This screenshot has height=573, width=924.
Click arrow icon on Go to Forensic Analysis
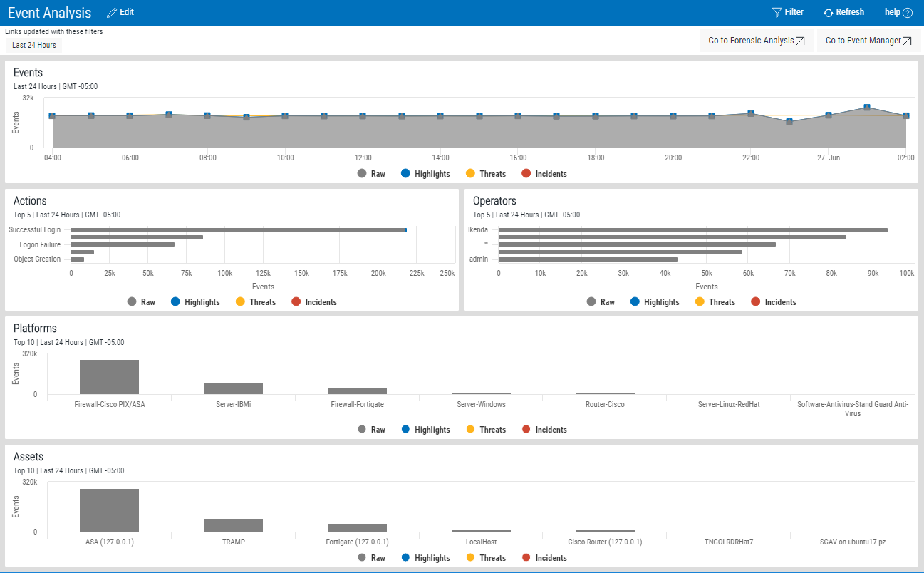tap(801, 41)
